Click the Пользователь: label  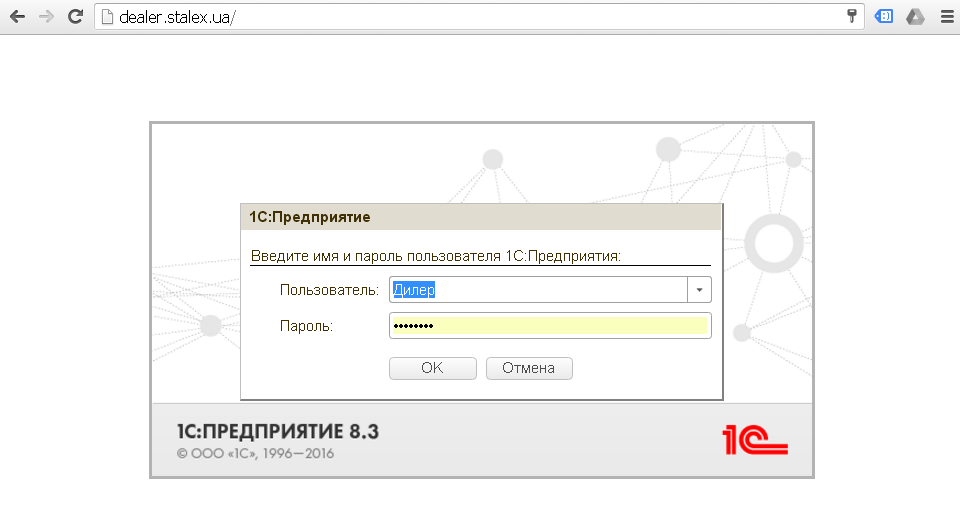pyautogui.click(x=329, y=290)
